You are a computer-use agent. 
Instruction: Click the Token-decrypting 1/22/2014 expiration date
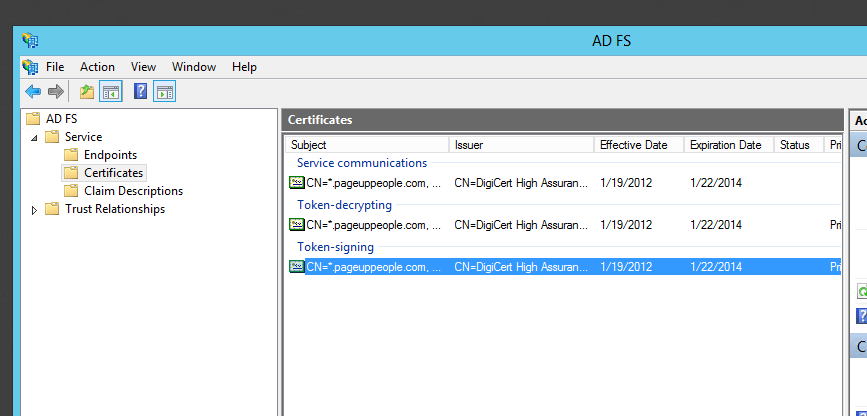[x=716, y=225]
